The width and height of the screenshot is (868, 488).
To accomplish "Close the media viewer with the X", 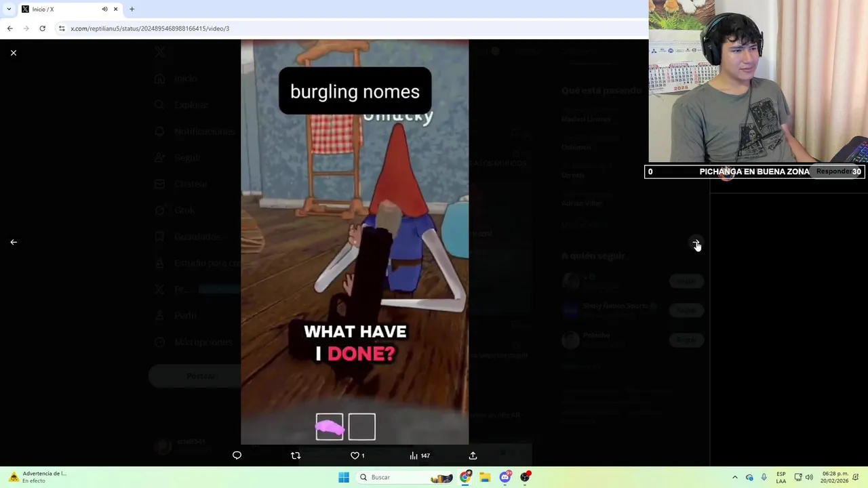I will click(x=14, y=53).
